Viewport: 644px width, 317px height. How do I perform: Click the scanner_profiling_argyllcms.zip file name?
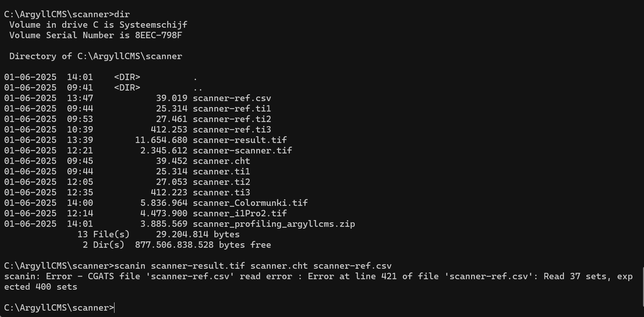pos(274,224)
